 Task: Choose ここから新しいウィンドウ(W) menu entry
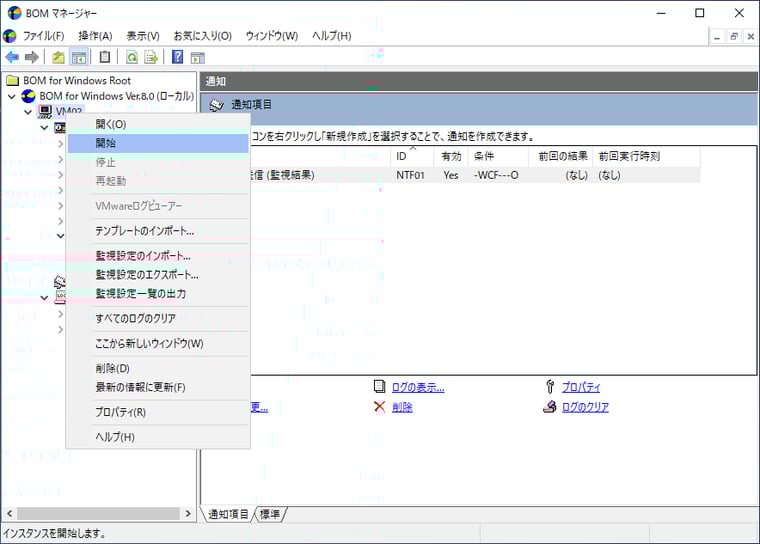pyautogui.click(x=158, y=343)
